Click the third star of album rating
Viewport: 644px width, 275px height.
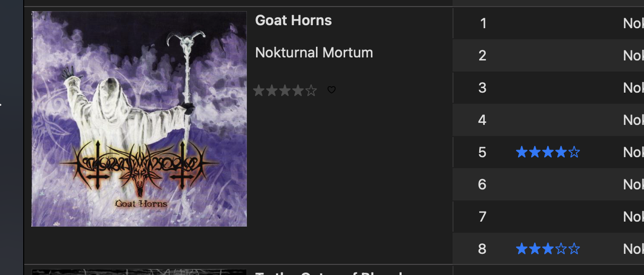[x=285, y=91]
